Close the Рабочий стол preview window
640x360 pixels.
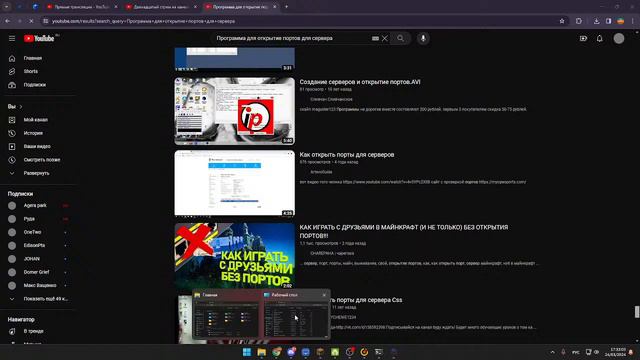pyautogui.click(x=324, y=295)
